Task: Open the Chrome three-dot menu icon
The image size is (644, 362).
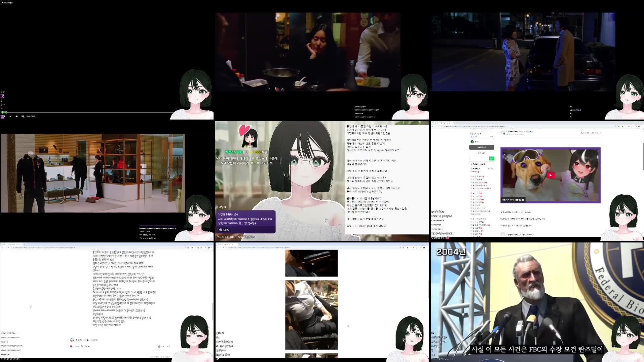Action: tap(643, 126)
